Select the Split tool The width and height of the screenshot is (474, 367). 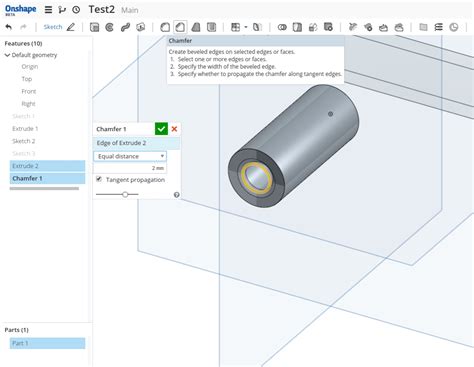pyautogui.click(x=297, y=27)
